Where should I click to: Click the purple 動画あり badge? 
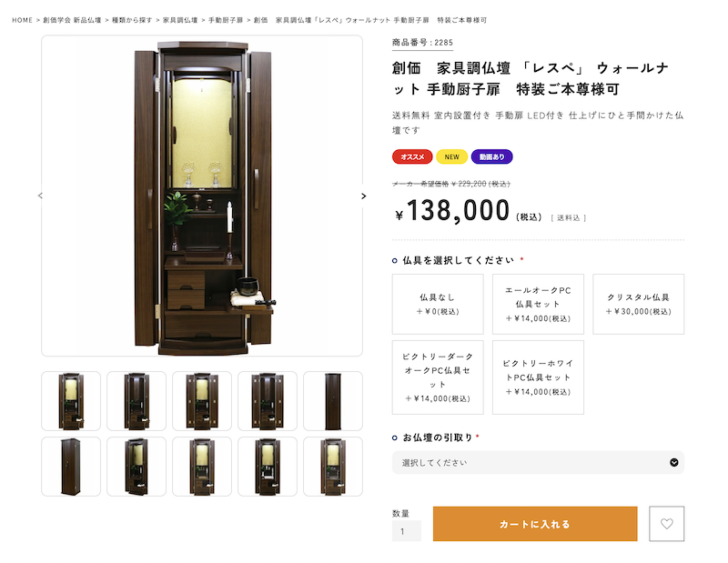point(491,156)
